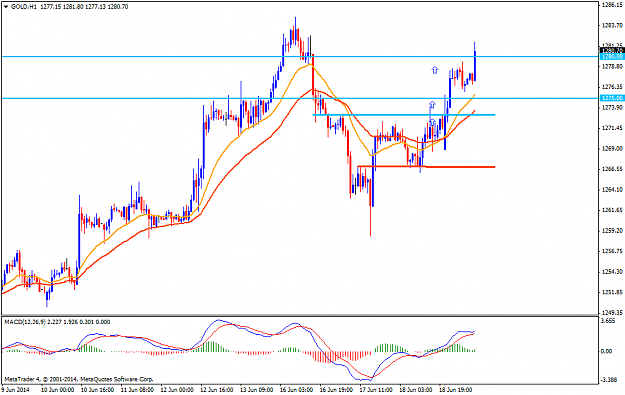This screenshot has height=395, width=625.
Task: Click the 1266.55 price scale label
Action: (612, 169)
